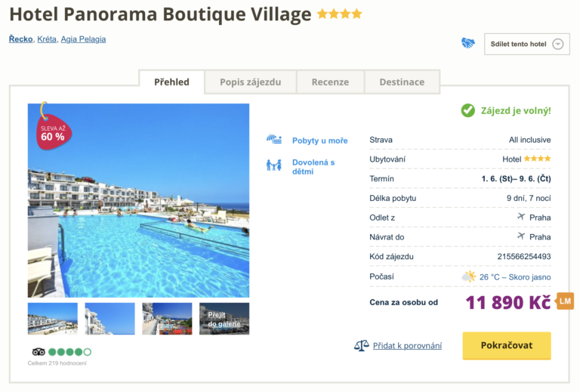Open the Recenze tab
The image size is (580, 392).
pos(330,82)
